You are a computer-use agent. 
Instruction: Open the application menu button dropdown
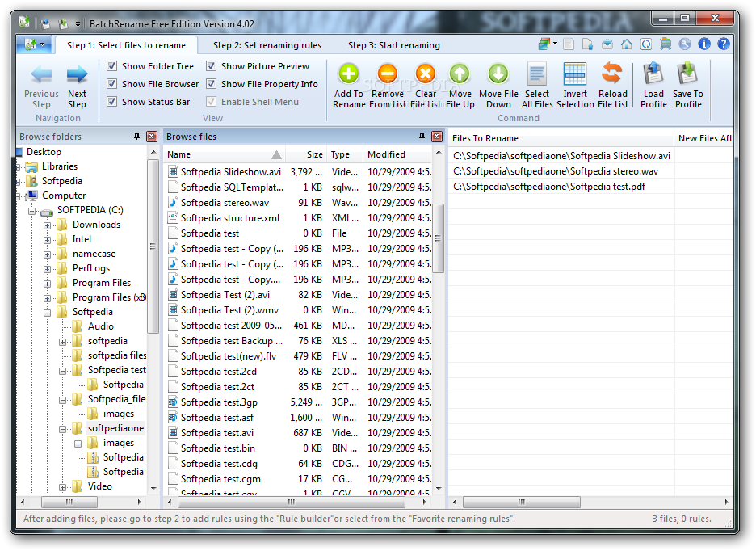[34, 44]
